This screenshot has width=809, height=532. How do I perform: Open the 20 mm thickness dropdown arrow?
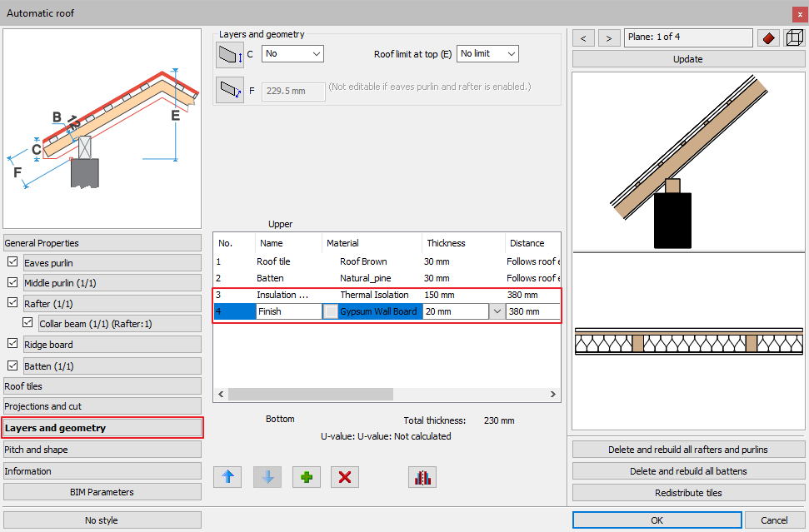pos(497,311)
